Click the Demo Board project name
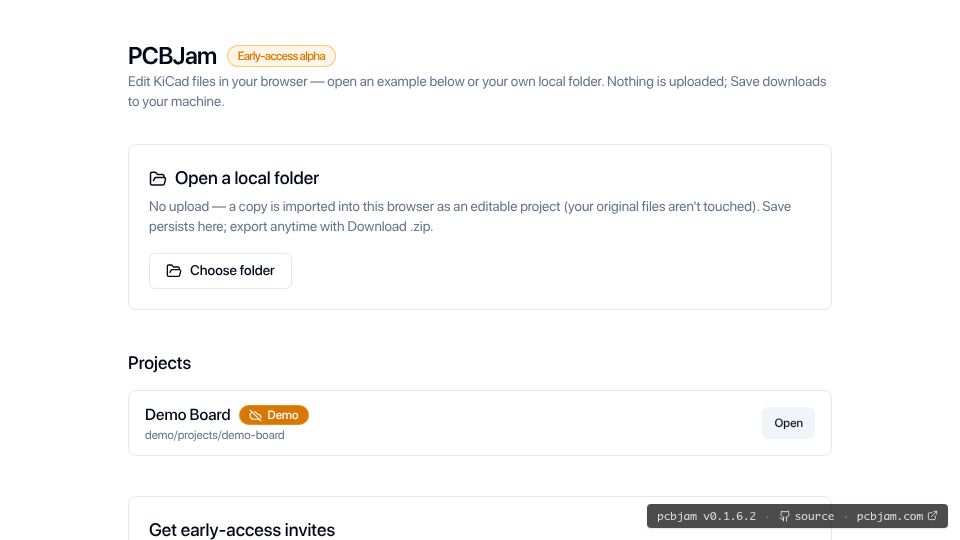The width and height of the screenshot is (960, 540). click(187, 414)
